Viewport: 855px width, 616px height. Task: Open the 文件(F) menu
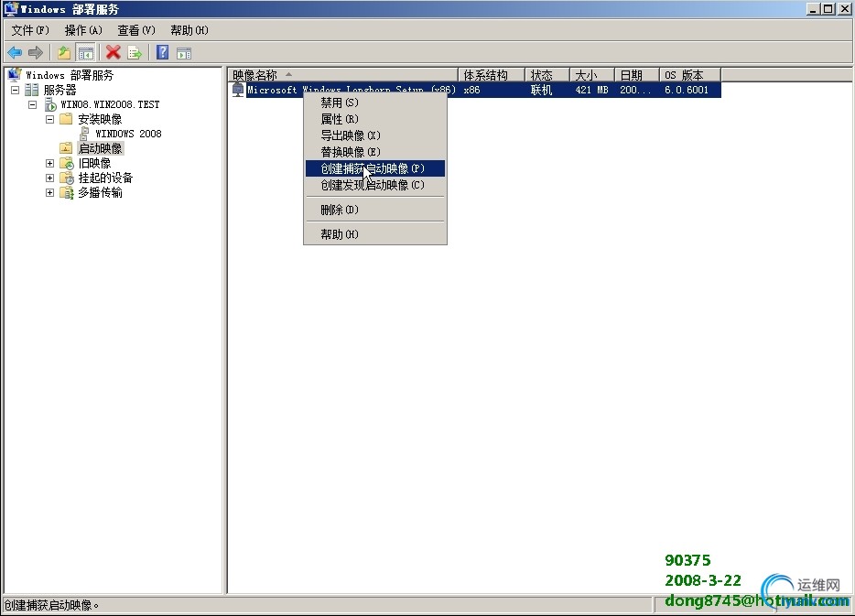(x=30, y=30)
